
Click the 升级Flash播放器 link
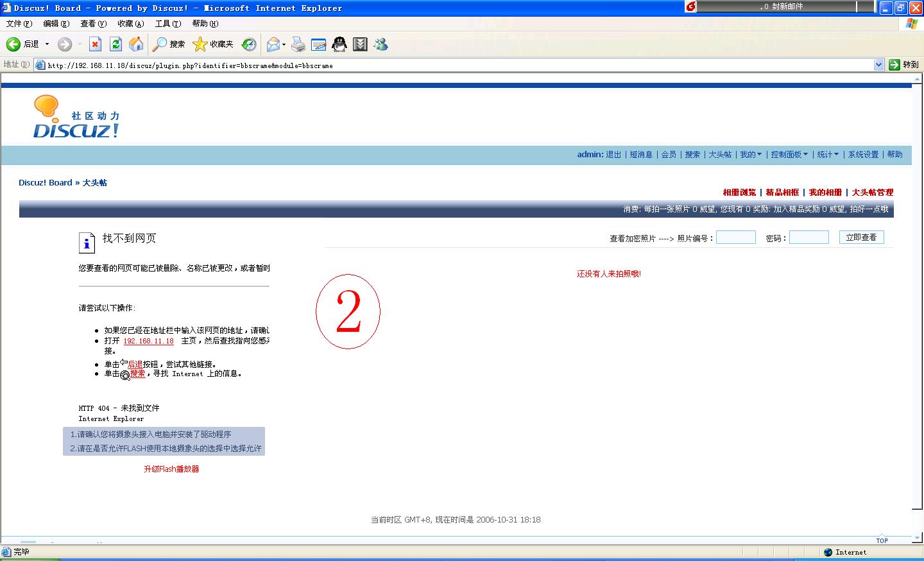tap(171, 469)
